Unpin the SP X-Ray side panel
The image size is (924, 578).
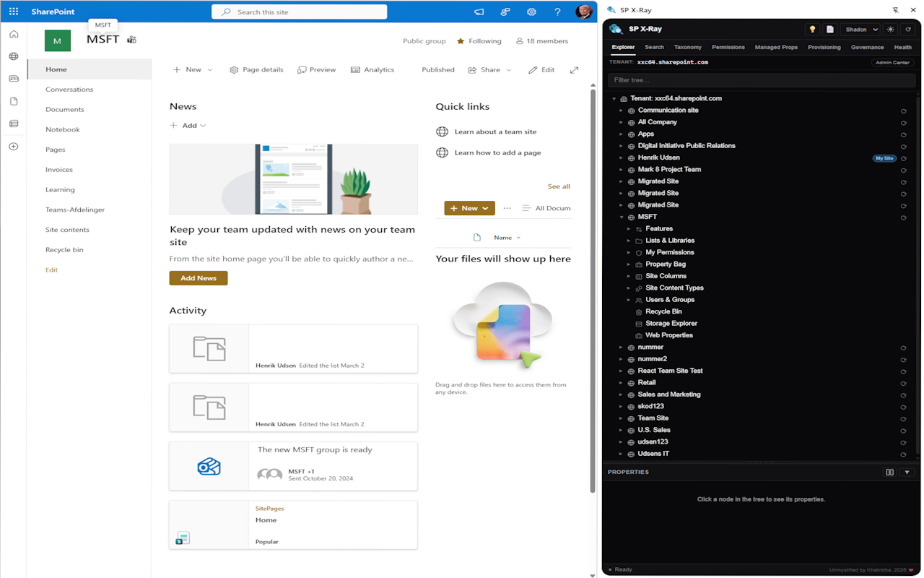[x=895, y=10]
